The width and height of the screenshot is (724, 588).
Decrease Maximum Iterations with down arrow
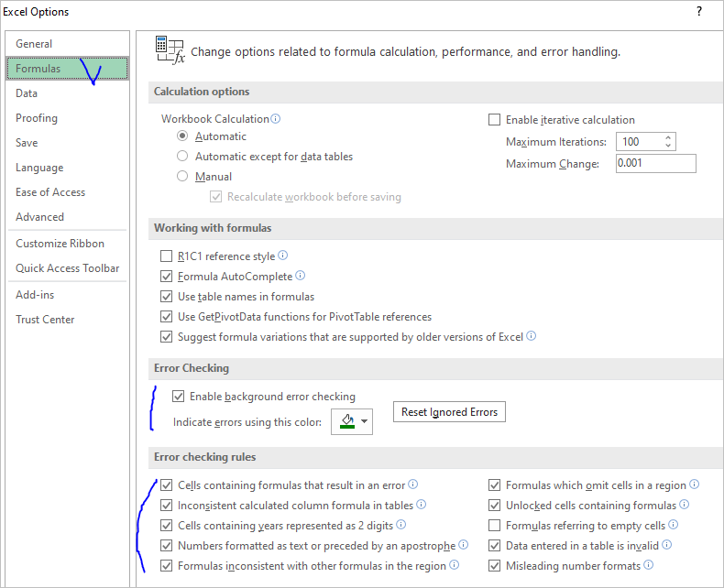(668, 145)
